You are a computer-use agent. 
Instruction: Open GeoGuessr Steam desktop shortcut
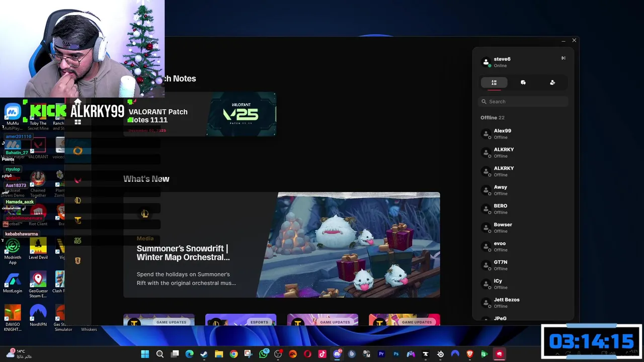click(x=38, y=285)
